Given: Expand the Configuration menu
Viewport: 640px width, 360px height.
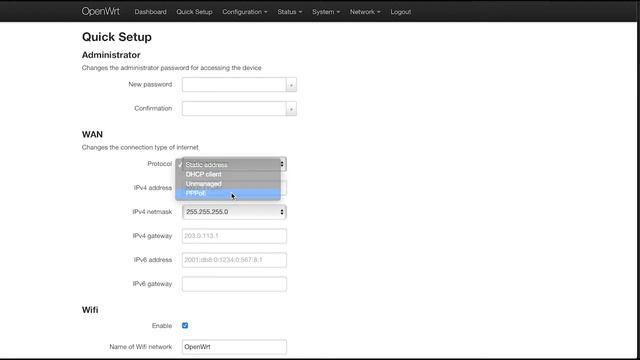Looking at the screenshot, I should (244, 12).
